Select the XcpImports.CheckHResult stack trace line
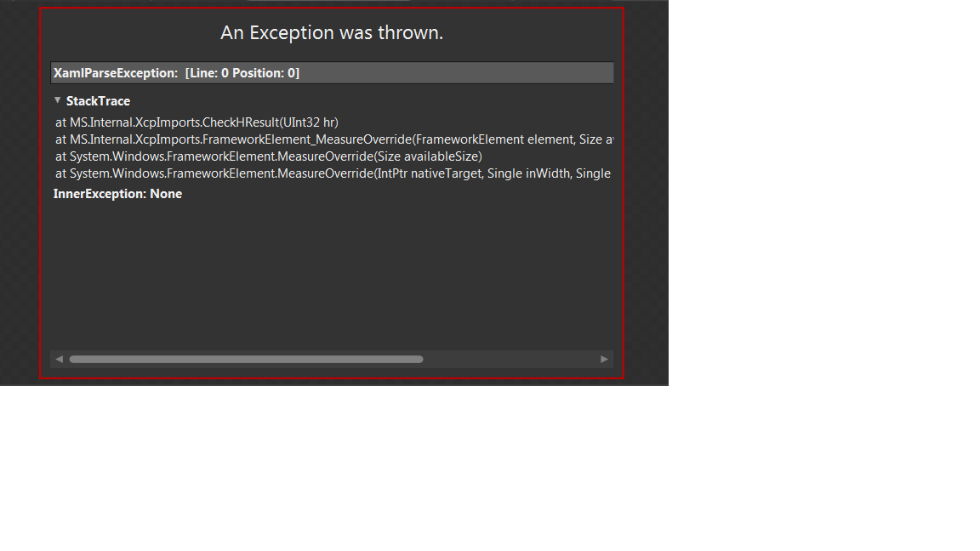 [197, 122]
